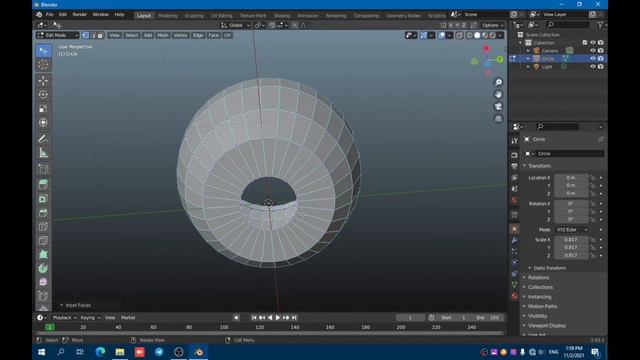Switch to the Modeling workspace tab
The width and height of the screenshot is (640, 360).
[168, 16]
